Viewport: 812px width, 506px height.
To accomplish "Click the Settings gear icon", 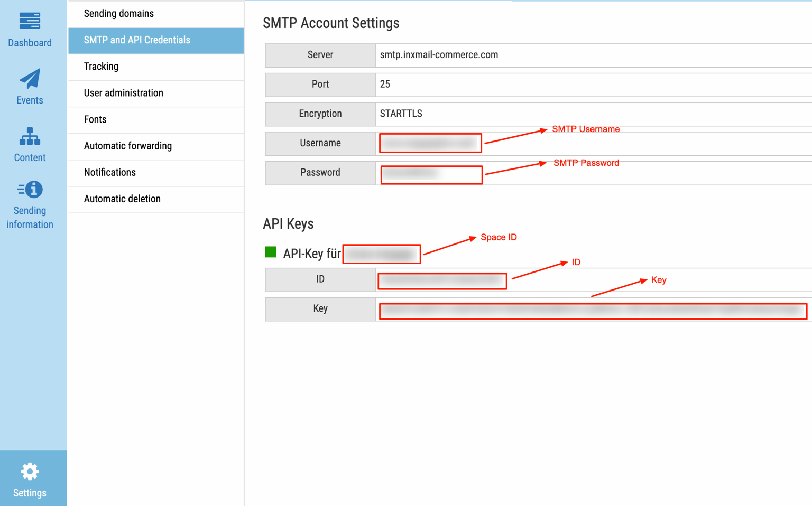I will 30,472.
